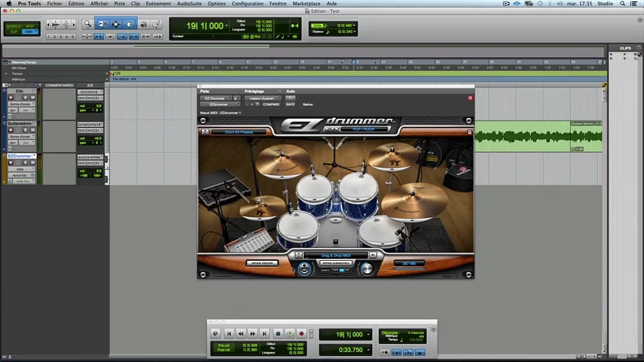
Task: Record-enable the EZDrummer track
Action: 11,162
